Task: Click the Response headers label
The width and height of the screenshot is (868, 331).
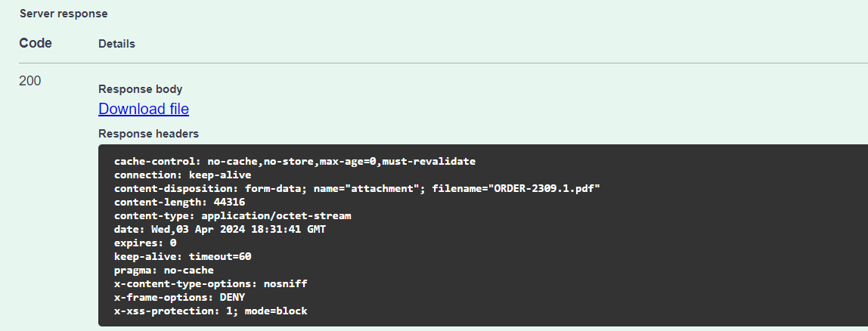Action: pos(148,134)
